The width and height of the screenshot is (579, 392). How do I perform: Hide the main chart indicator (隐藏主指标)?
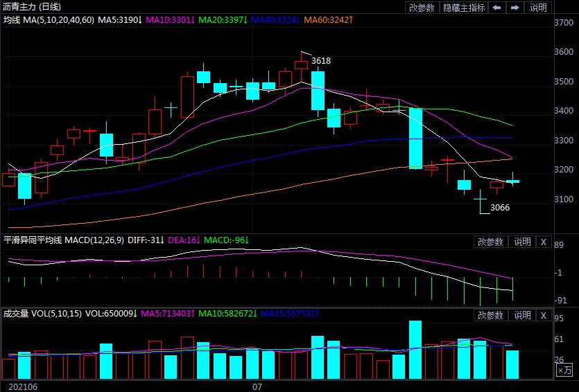464,8
